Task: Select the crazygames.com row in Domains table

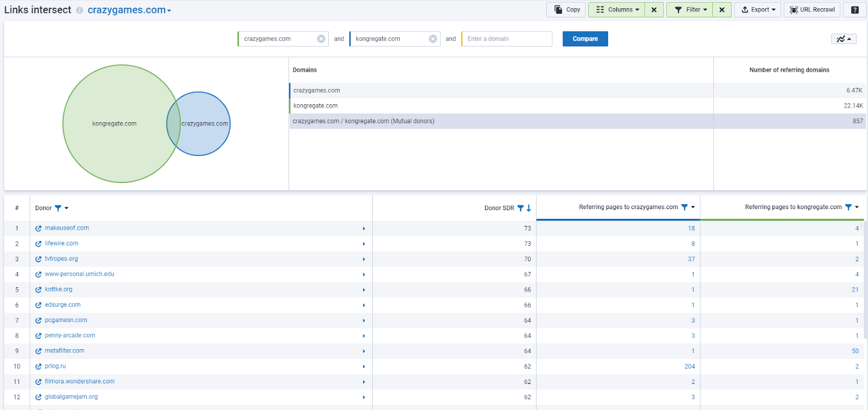Action: pos(577,90)
